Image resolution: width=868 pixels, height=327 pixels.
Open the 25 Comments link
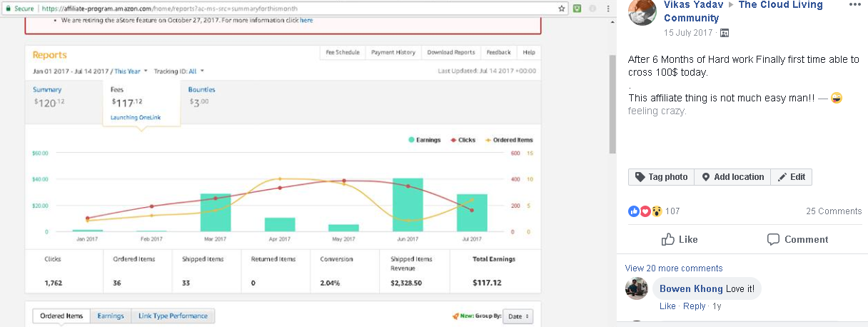834,211
